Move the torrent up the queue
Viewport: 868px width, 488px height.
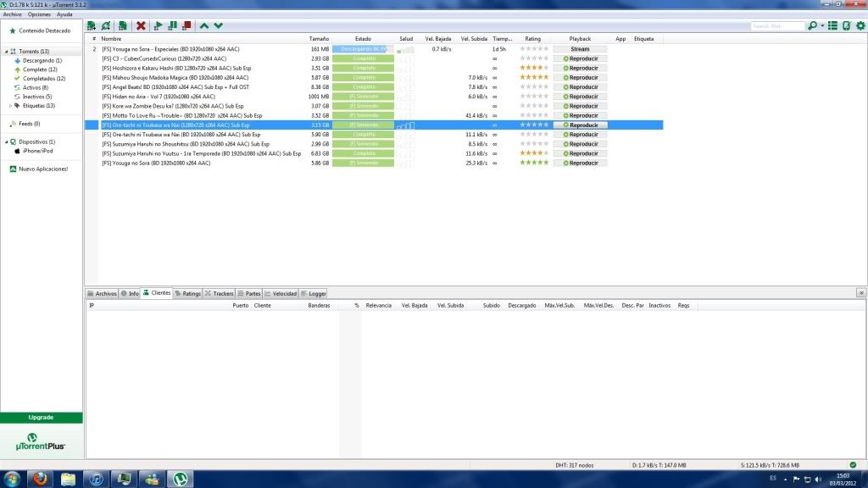coord(204,26)
